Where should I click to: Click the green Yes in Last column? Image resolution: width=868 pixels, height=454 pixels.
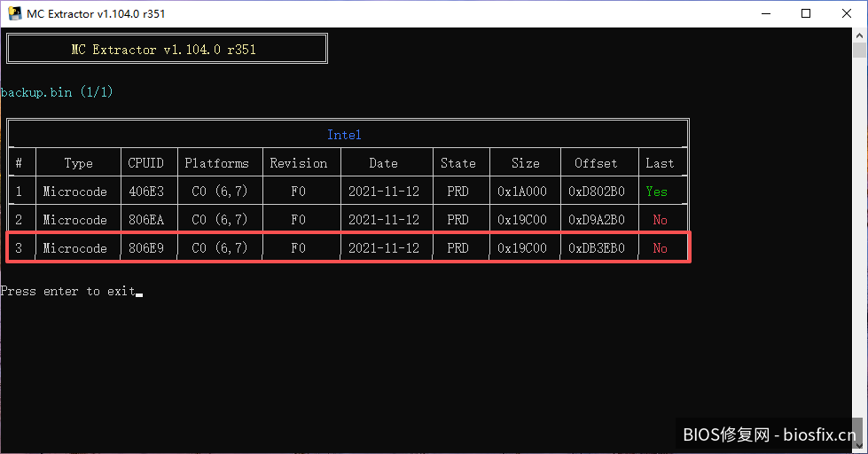click(656, 192)
